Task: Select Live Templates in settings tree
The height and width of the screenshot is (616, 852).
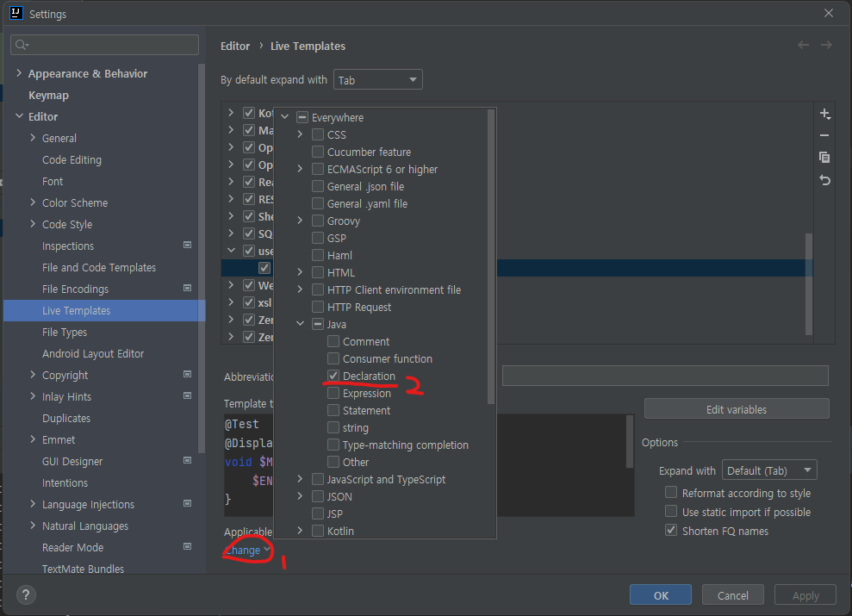Action: pyautogui.click(x=104, y=311)
